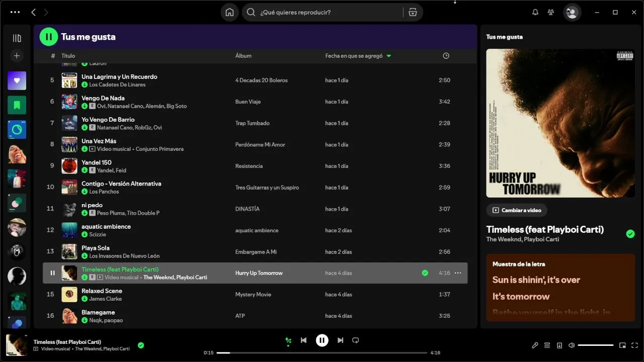Create a playlist with plus icon
This screenshot has height=362, width=644.
tap(17, 56)
